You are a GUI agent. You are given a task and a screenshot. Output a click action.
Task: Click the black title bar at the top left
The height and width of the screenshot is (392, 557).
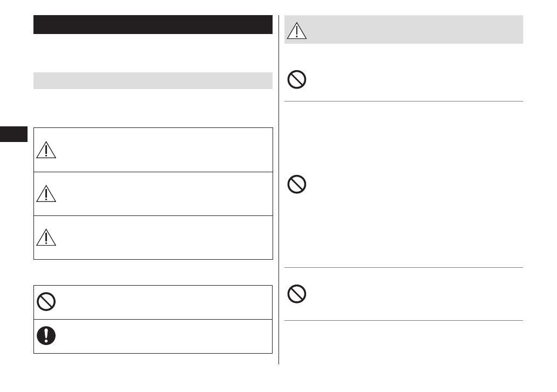153,25
